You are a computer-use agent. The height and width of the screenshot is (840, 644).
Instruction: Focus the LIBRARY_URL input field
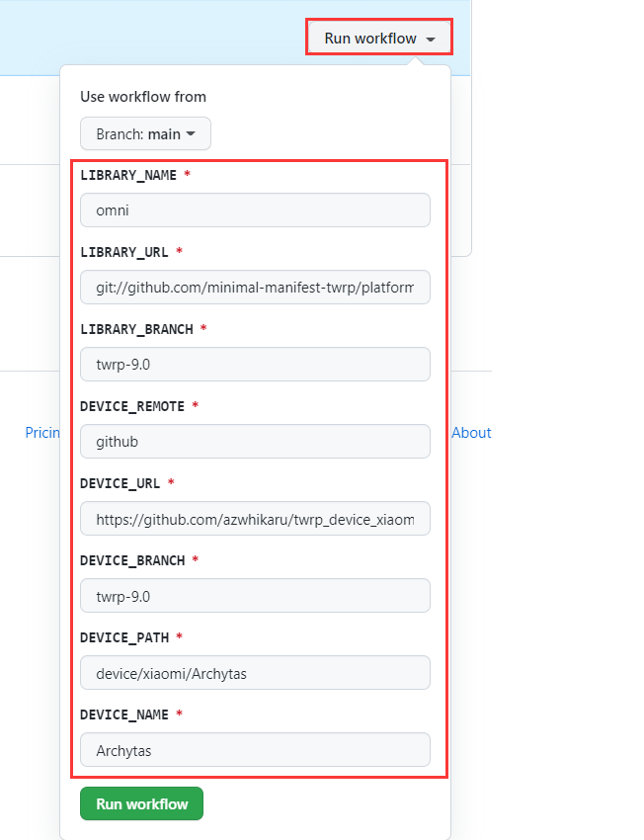pos(256,288)
